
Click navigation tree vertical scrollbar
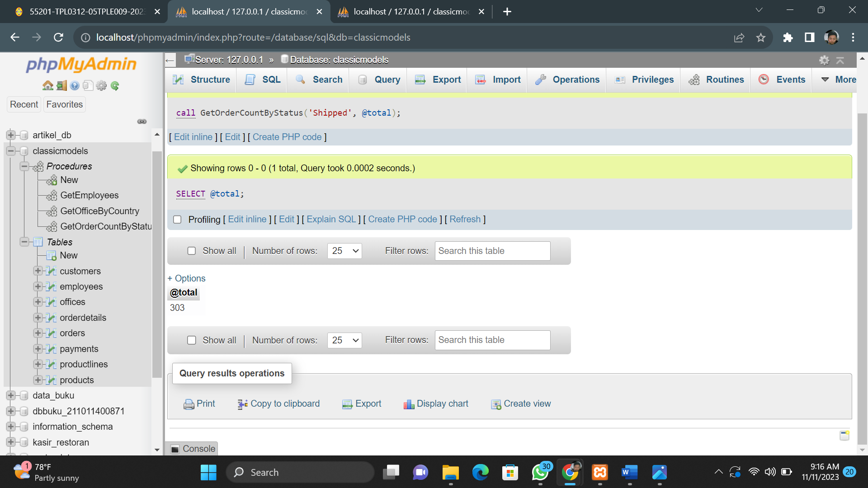point(157,264)
